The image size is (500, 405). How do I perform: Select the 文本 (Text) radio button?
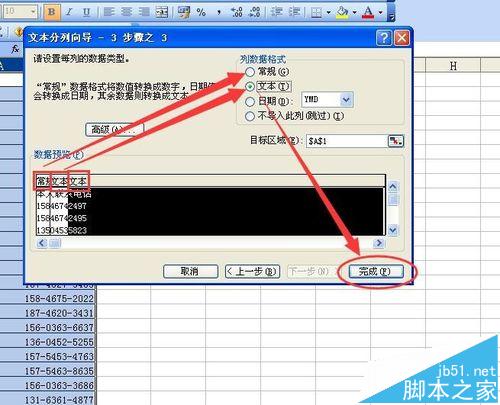(250, 87)
